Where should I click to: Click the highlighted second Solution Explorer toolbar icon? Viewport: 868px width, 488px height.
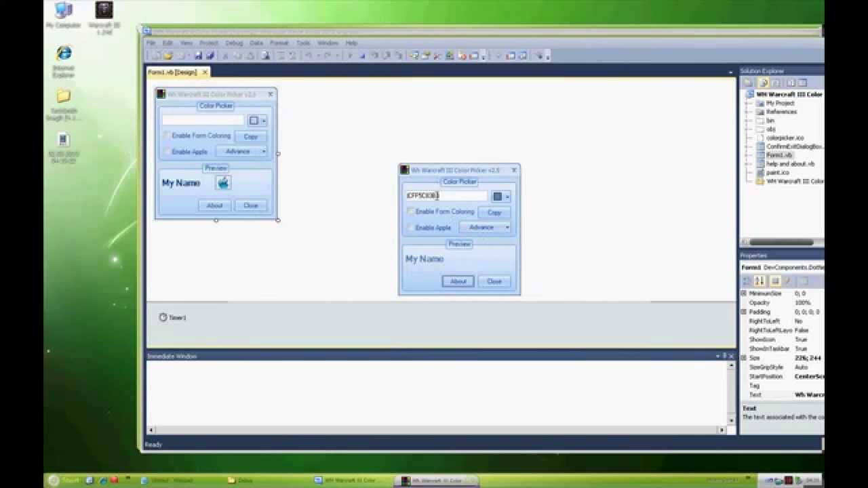763,83
